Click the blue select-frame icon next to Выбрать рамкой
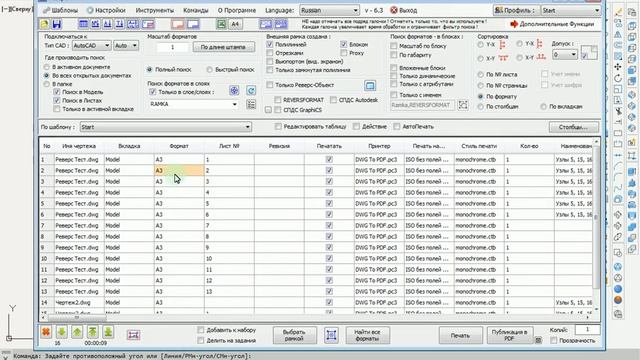Viewport: 640px width, 360px height. click(331, 335)
